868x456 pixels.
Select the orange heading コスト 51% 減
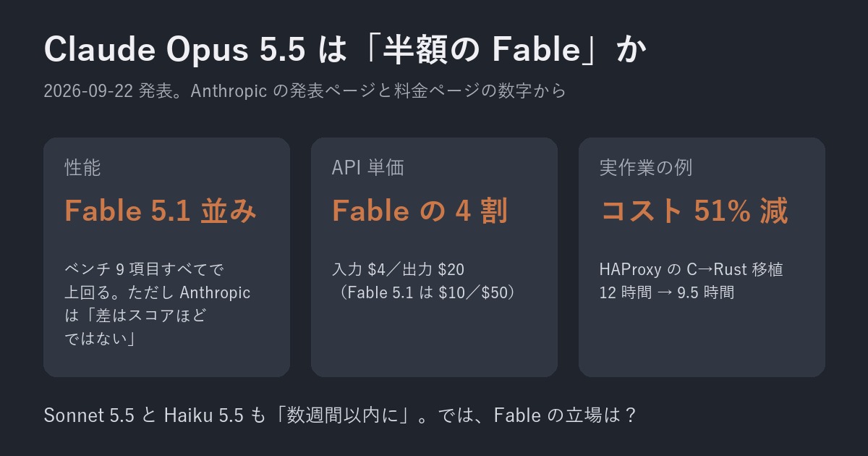click(694, 211)
